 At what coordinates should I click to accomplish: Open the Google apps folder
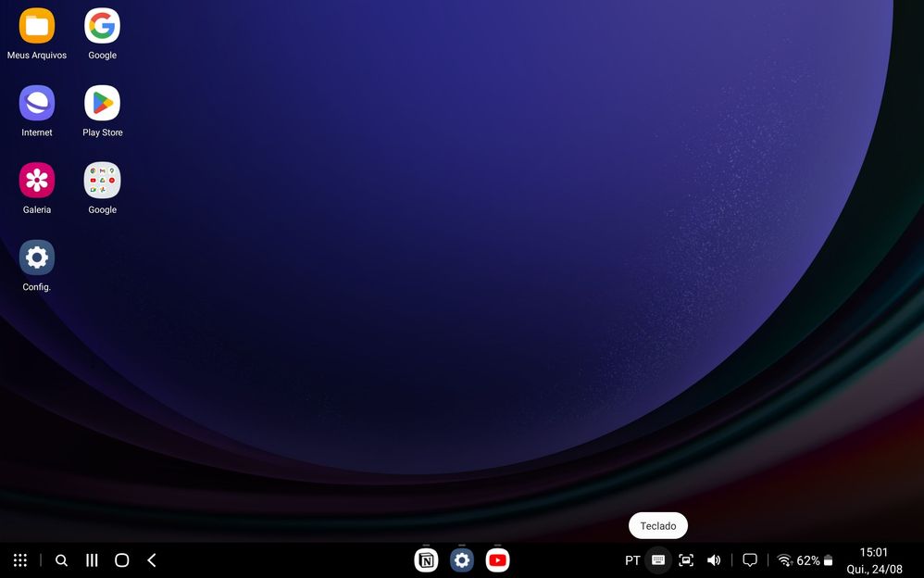pos(102,181)
